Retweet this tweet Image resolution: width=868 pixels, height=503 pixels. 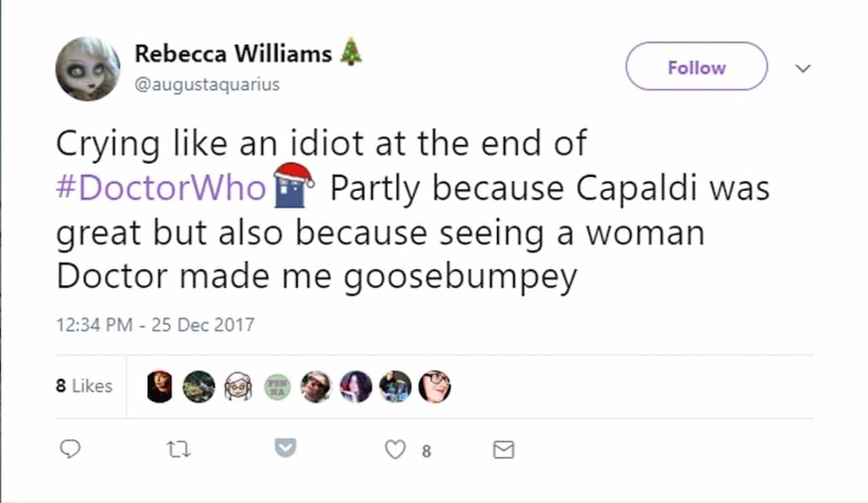pyautogui.click(x=179, y=449)
